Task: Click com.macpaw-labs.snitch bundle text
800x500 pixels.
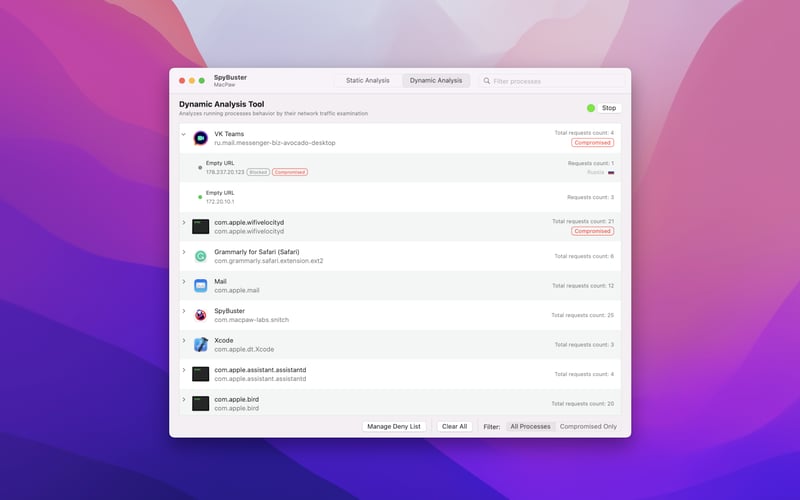Action: (x=252, y=320)
